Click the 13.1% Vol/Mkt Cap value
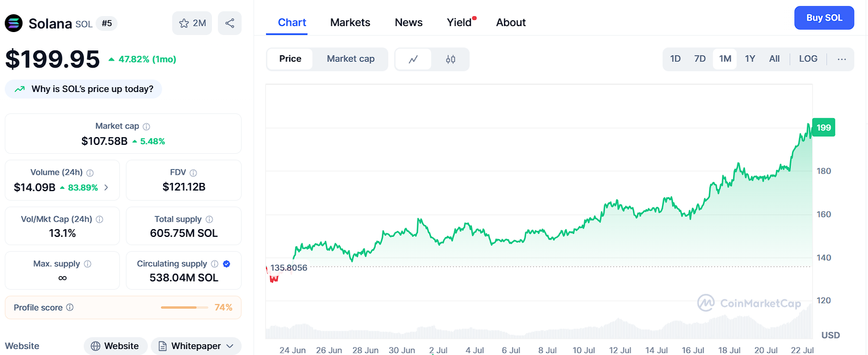Screen dimensions: 868x355 [x=62, y=233]
